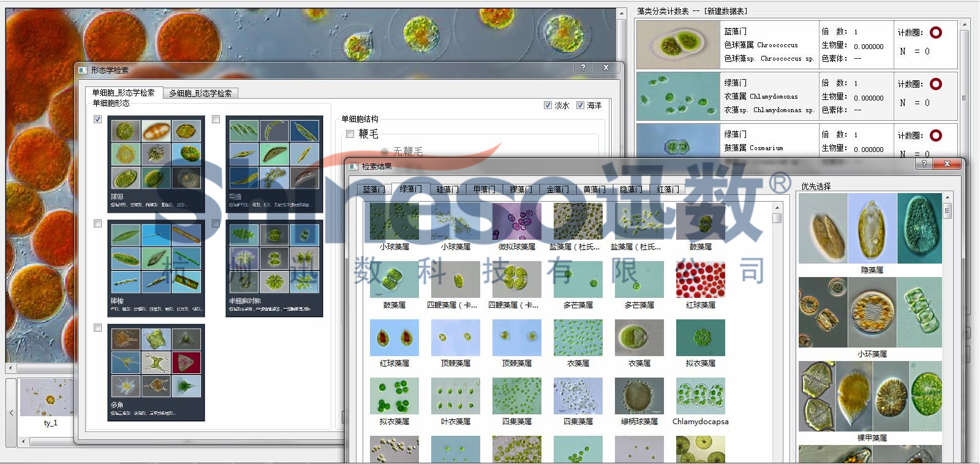Pick the 微拟球藻属 result thumbnail
The height and width of the screenshot is (464, 980).
pyautogui.click(x=517, y=221)
